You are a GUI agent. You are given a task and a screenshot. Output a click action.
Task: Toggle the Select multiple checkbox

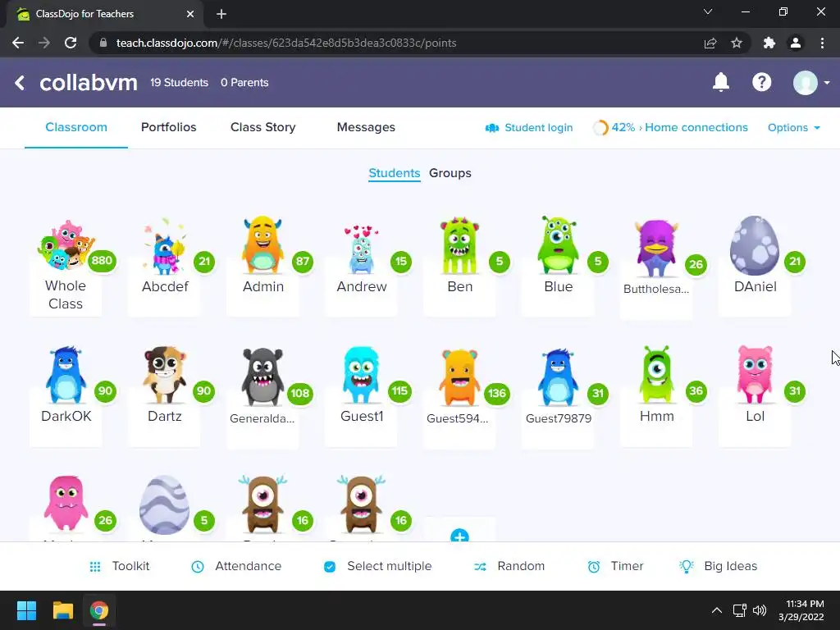click(330, 566)
